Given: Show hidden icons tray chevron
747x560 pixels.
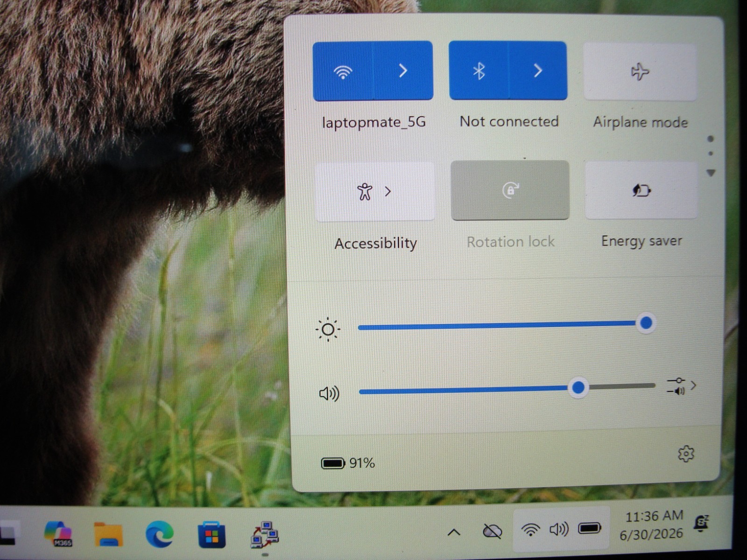Looking at the screenshot, I should coord(454,532).
